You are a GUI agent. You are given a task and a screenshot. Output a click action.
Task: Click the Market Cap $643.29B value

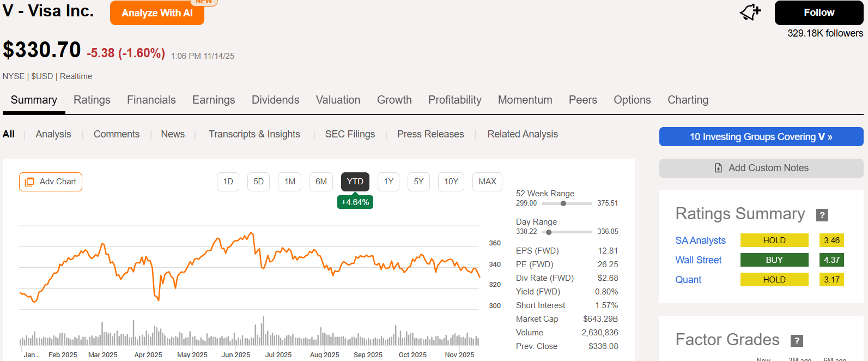(600, 319)
